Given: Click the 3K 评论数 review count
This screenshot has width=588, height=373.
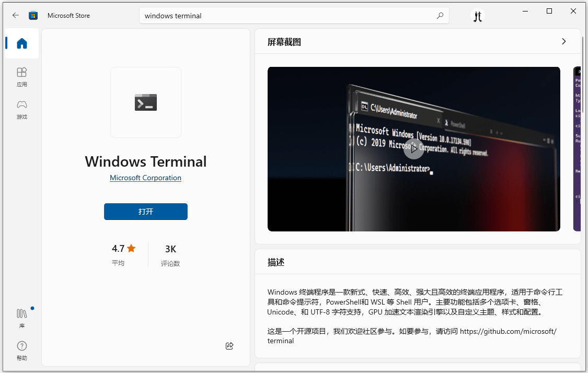Looking at the screenshot, I should [x=170, y=255].
